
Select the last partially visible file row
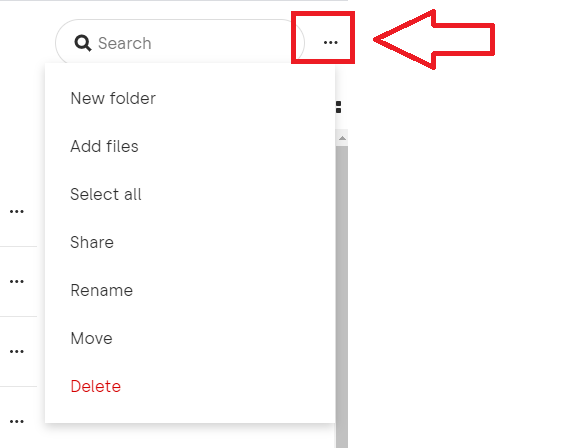pyautogui.click(x=18, y=417)
